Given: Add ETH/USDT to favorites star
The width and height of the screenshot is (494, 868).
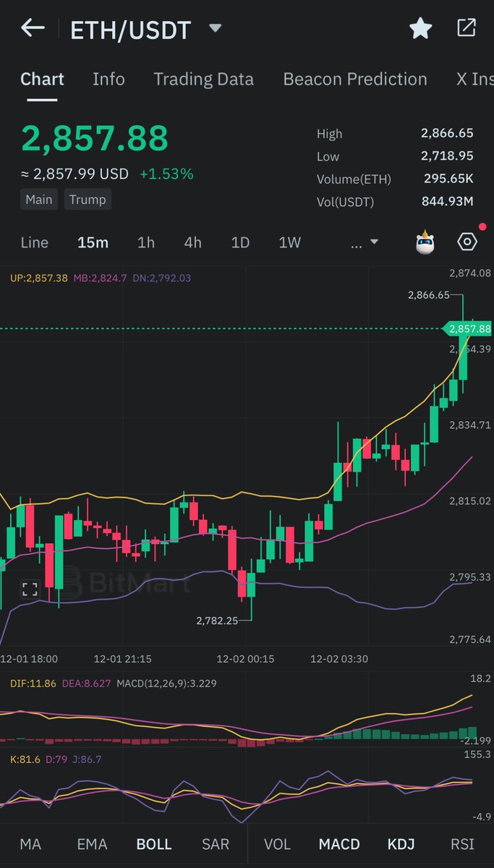Looking at the screenshot, I should click(x=420, y=28).
